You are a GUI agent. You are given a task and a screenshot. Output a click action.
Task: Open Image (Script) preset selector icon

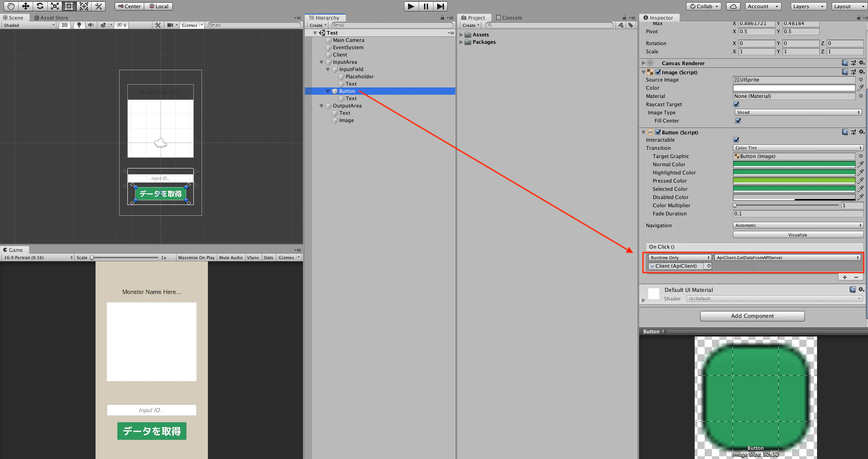pos(853,72)
